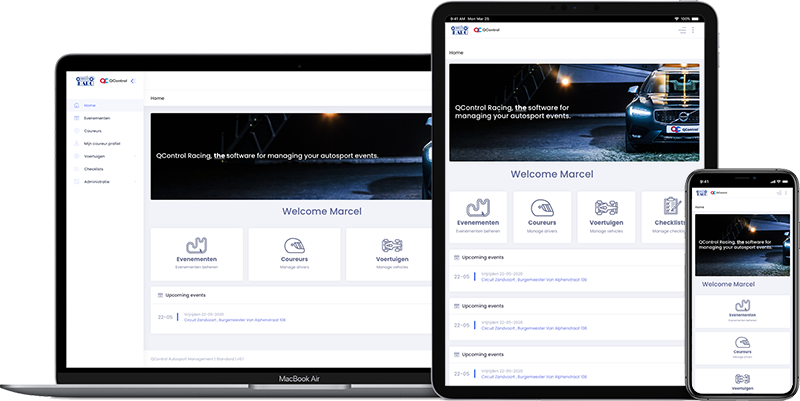Viewport: 800px width, 401px height.
Task: Open the hamburger menu icon on the tablet
Action: (x=682, y=30)
